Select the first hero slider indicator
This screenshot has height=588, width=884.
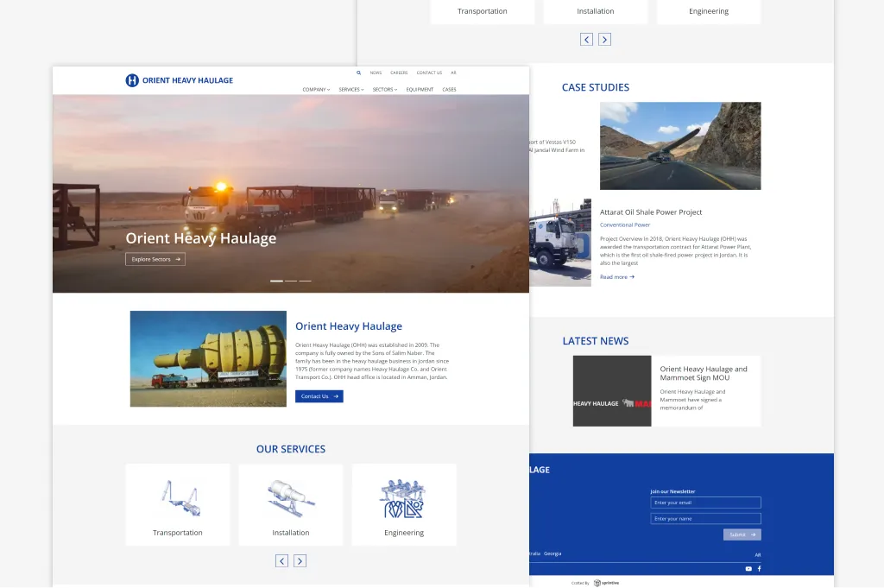coord(276,281)
